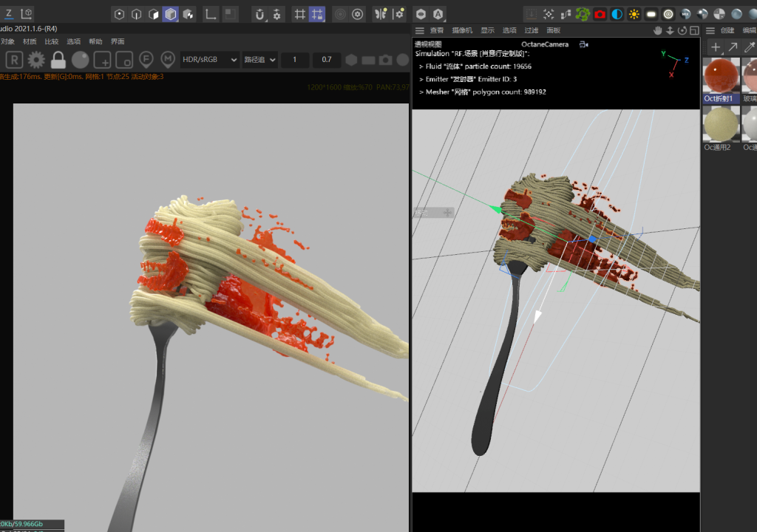Screen dimensions: 757x532
Task: Click the eye hexagon icon
Action: (421, 15)
